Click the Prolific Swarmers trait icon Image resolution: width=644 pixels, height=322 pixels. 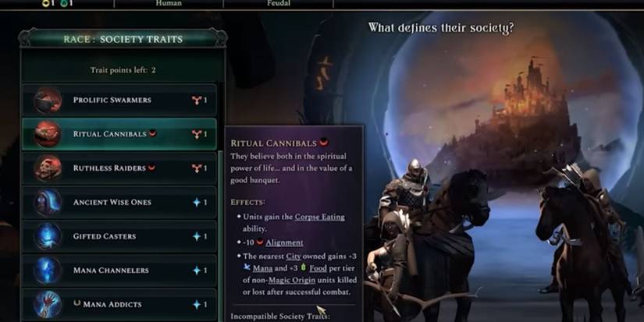(x=48, y=100)
